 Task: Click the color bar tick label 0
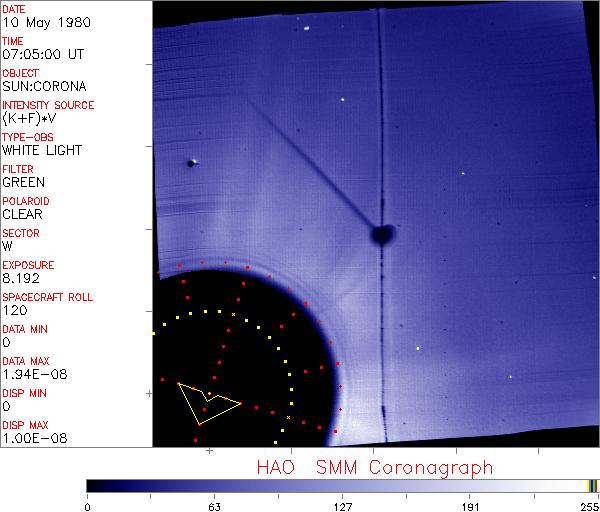pos(88,507)
